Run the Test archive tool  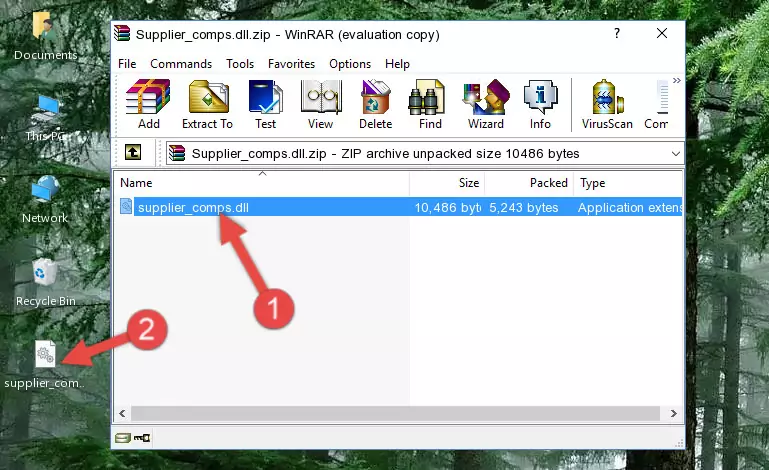[x=265, y=104]
